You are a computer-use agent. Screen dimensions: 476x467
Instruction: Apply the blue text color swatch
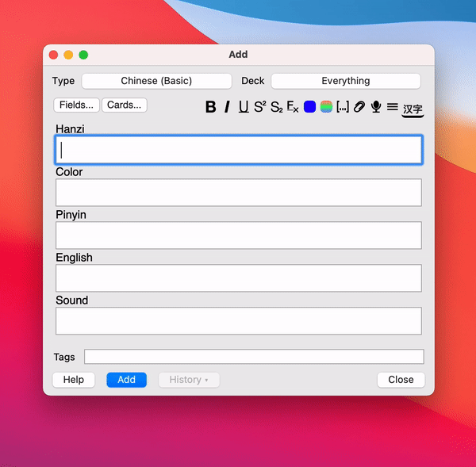pos(309,107)
